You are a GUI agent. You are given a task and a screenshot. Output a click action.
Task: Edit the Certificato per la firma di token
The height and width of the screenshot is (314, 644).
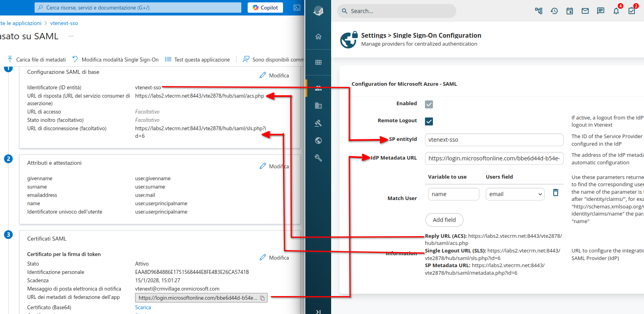pyautogui.click(x=274, y=258)
